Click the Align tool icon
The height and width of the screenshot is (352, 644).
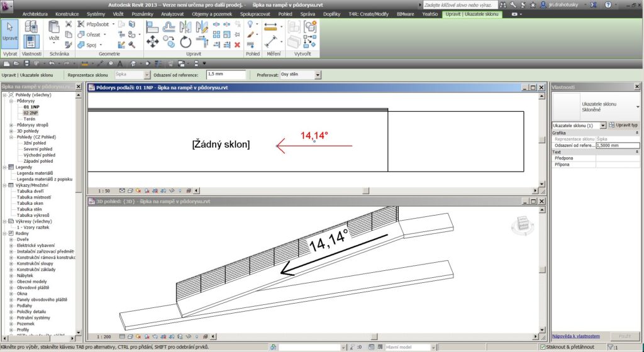pos(152,27)
